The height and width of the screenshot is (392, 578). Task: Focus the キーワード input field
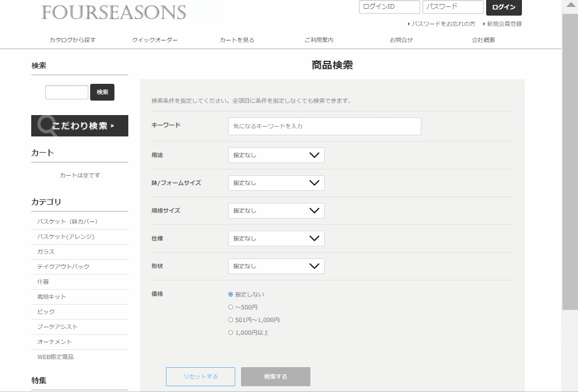[x=324, y=126]
